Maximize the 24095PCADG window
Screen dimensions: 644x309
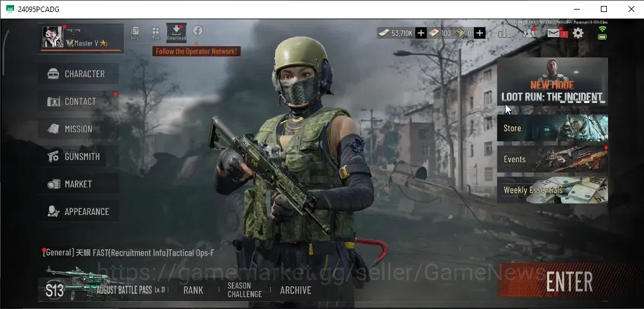[604, 9]
